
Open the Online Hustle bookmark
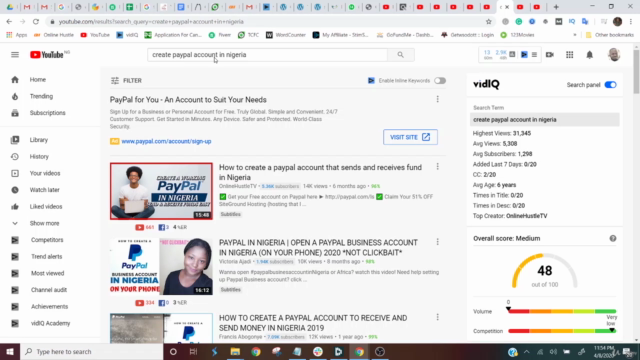[53, 35]
